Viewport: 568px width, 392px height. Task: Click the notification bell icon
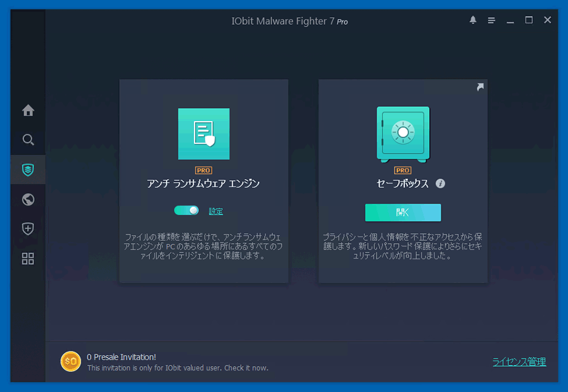point(473,20)
